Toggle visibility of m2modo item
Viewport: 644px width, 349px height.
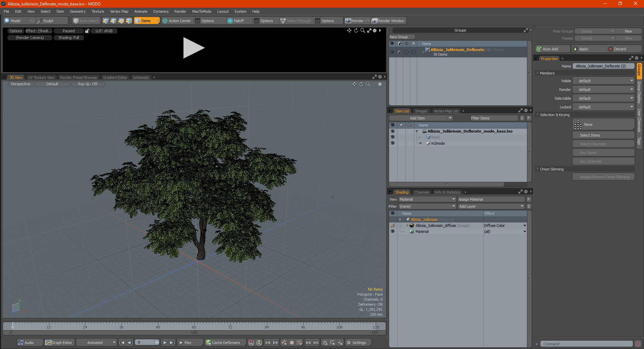392,143
